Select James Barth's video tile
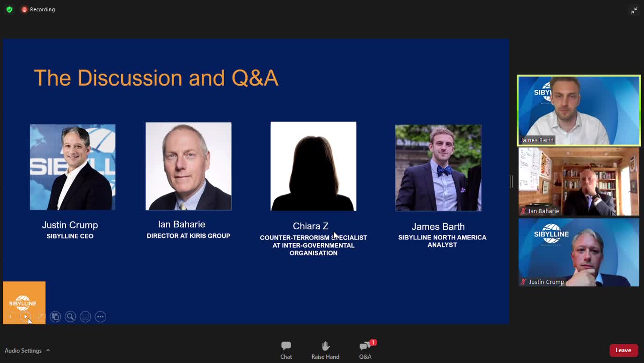This screenshot has width=644, height=363. point(578,110)
